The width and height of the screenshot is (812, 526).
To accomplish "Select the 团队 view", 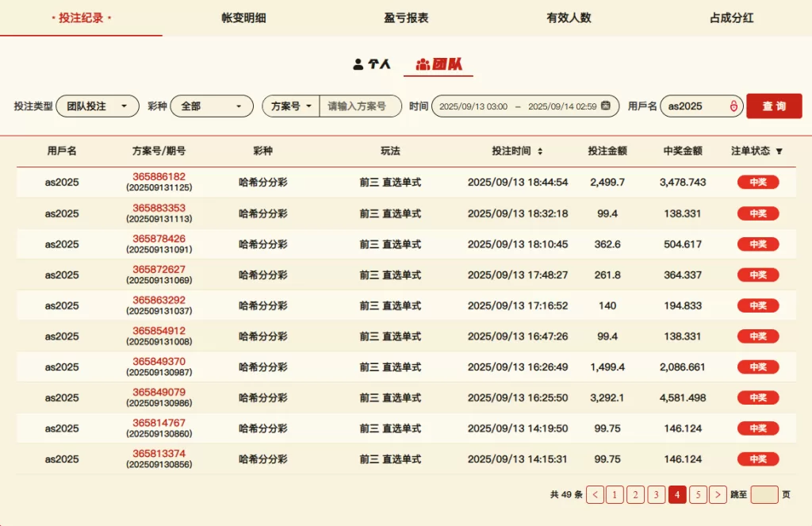I will pyautogui.click(x=439, y=64).
